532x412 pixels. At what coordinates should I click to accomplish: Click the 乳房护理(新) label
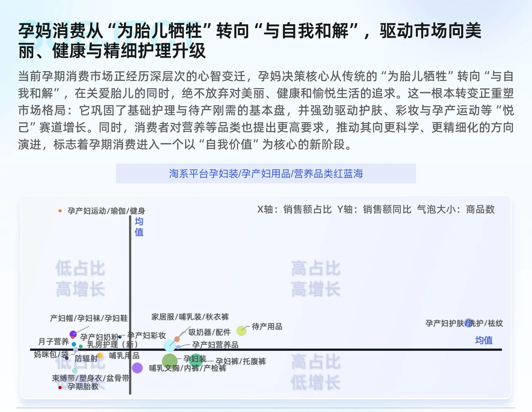click(x=113, y=344)
